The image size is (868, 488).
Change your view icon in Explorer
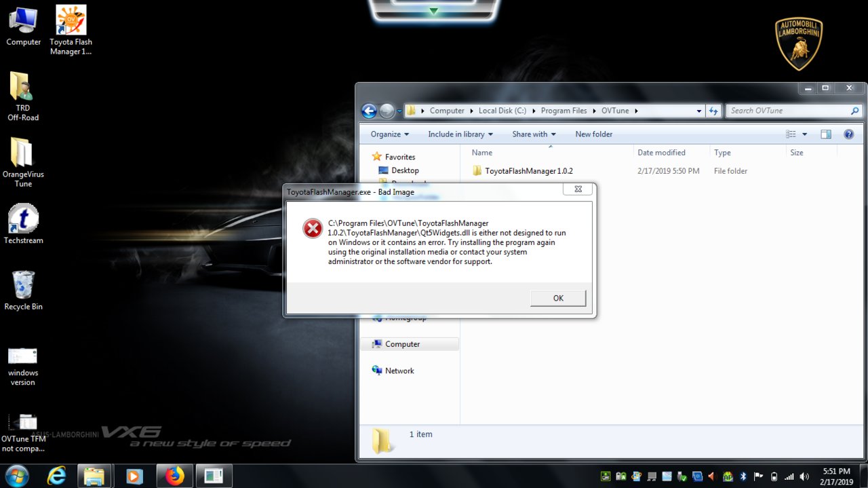(791, 134)
